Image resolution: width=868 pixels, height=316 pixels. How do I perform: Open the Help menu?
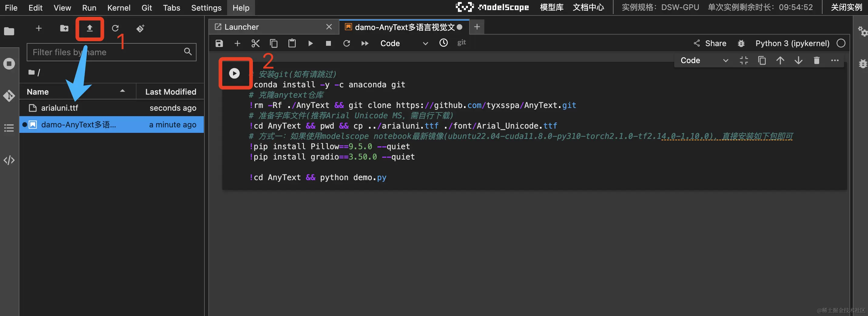pyautogui.click(x=241, y=7)
